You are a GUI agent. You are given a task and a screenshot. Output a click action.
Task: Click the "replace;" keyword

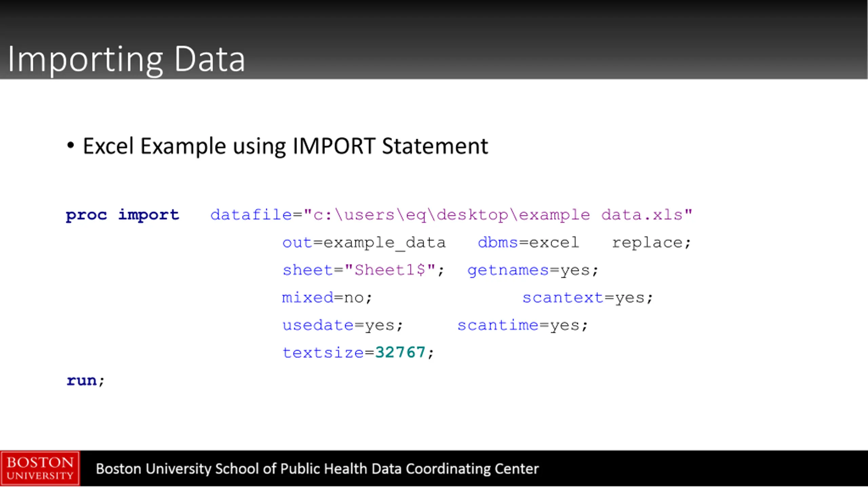651,243
